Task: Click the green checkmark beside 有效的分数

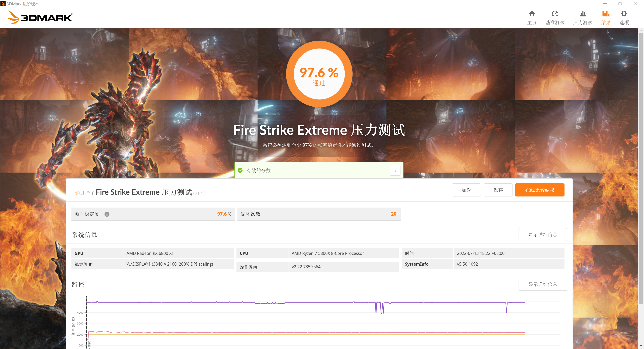Action: [x=240, y=170]
